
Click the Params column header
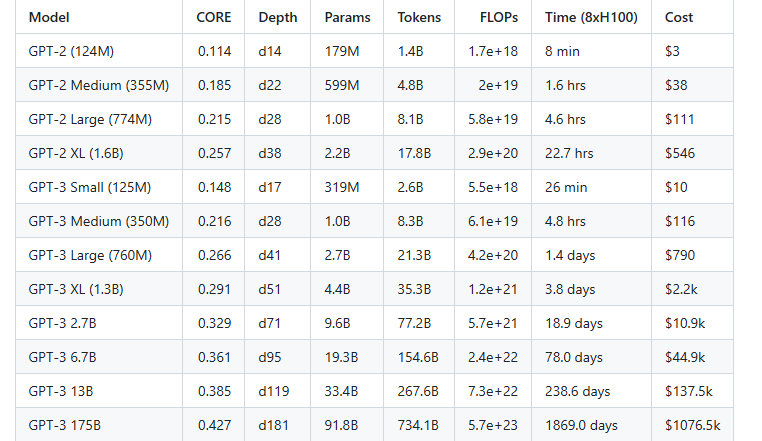[347, 17]
